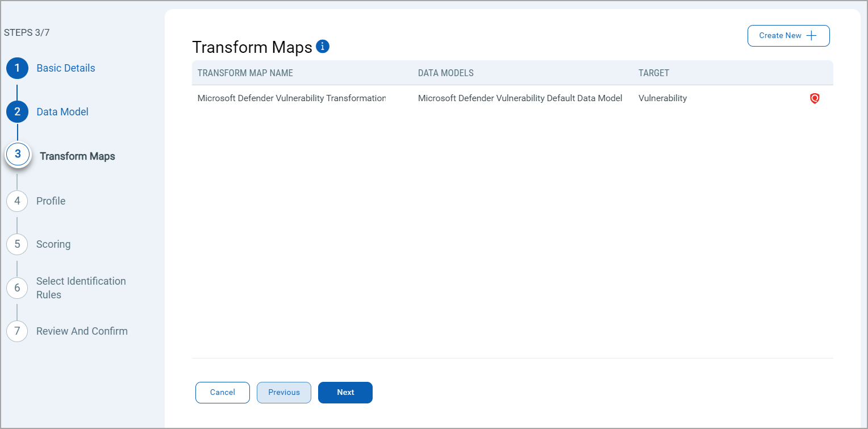Go to Review And Confirm step
Viewport: 868px width, 429px height.
point(82,331)
